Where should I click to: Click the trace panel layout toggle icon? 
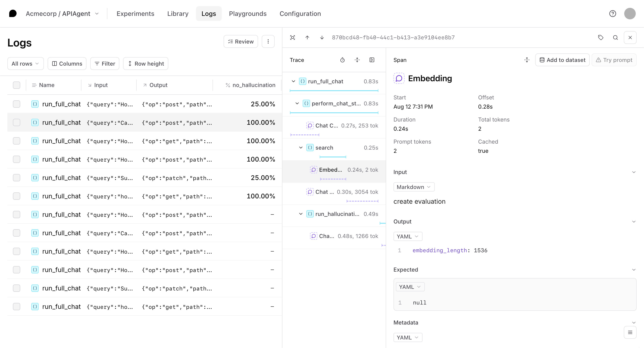pyautogui.click(x=372, y=60)
